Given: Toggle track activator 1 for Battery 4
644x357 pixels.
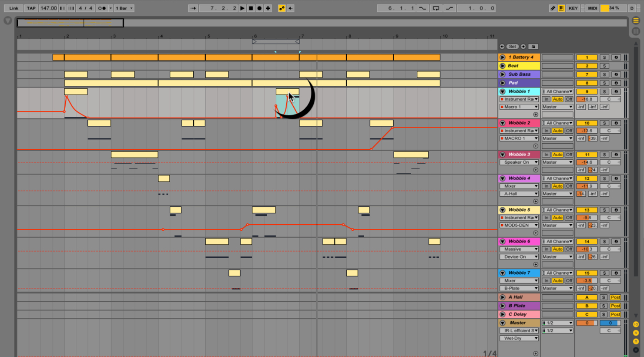Looking at the screenshot, I should (x=587, y=57).
